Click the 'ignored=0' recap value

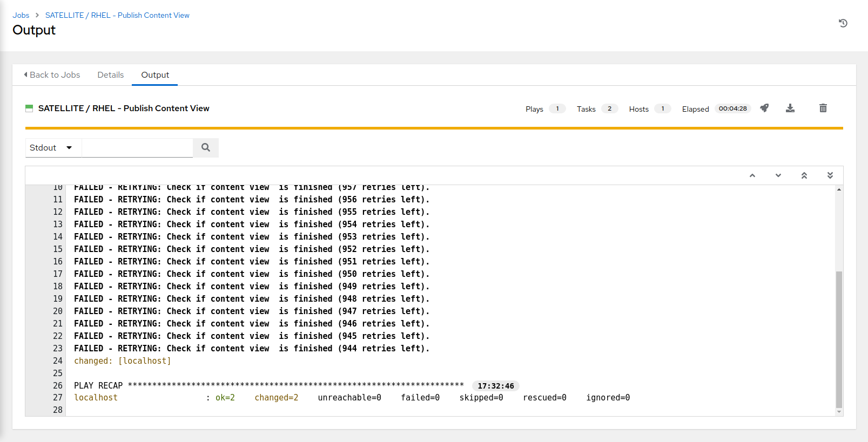608,398
